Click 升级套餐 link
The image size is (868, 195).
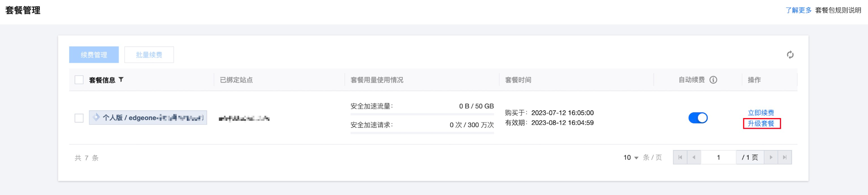point(761,123)
